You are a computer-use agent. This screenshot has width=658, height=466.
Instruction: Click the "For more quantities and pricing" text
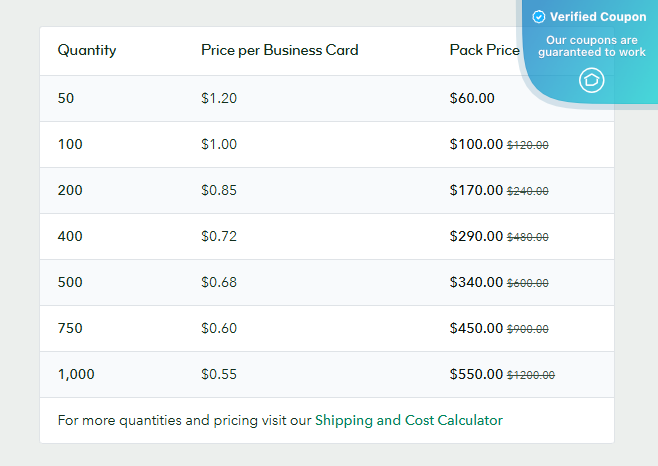click(184, 421)
